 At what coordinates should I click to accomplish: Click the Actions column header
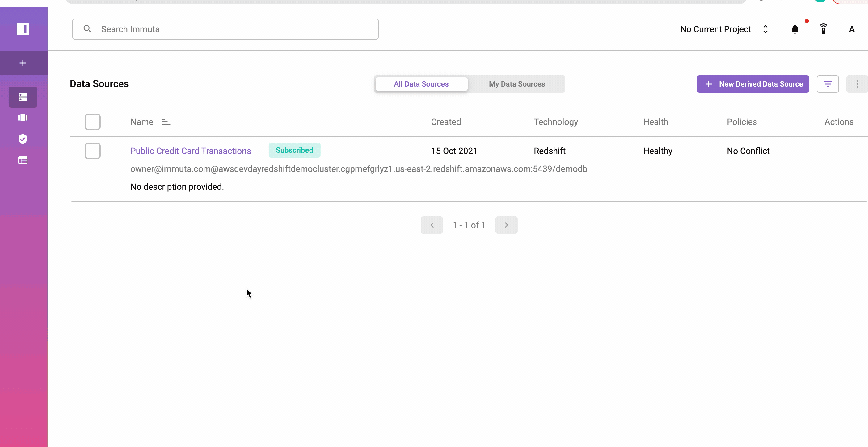(839, 122)
